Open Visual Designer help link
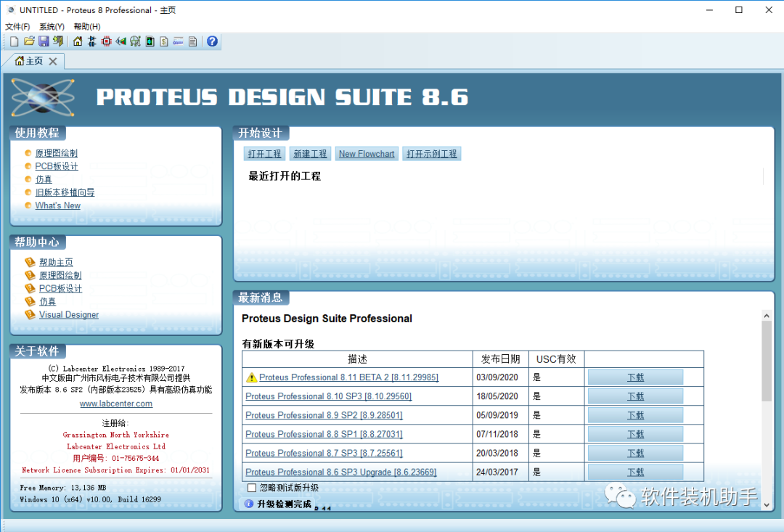This screenshot has height=532, width=784. click(69, 314)
